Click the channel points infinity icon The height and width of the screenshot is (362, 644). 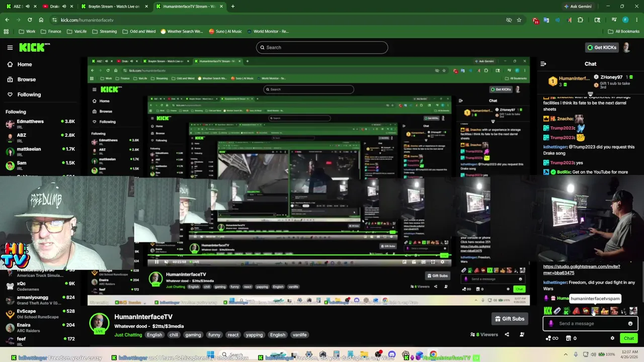click(552, 338)
